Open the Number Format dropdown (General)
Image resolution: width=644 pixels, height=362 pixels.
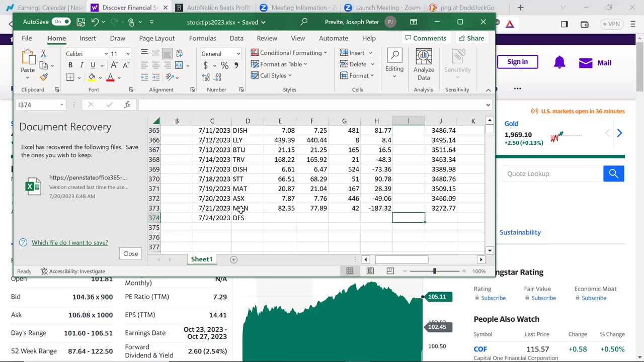point(238,54)
